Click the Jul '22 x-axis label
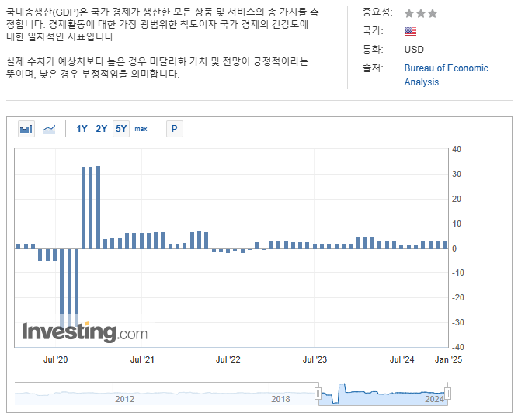Viewport: 518px width, 420px height. (x=228, y=359)
